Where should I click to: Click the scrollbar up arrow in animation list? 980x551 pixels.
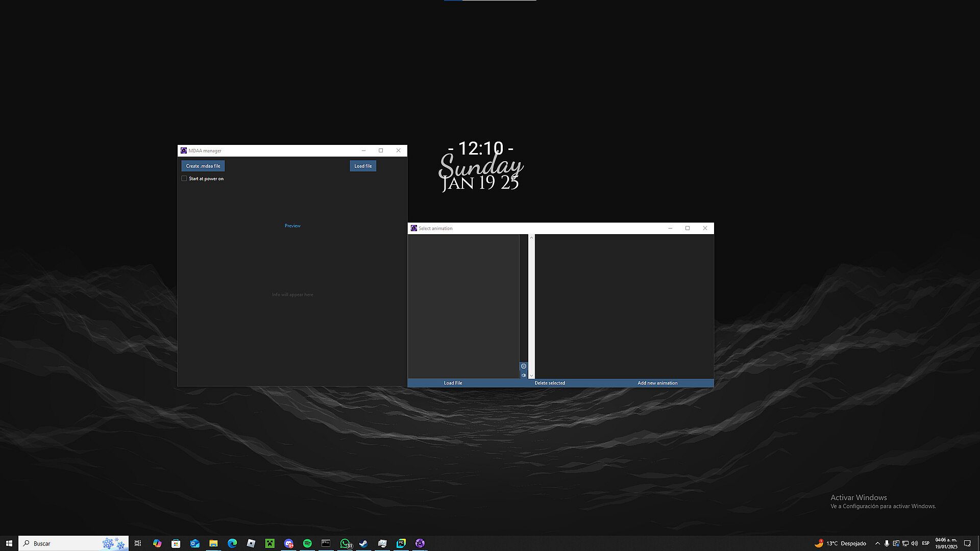[531, 238]
